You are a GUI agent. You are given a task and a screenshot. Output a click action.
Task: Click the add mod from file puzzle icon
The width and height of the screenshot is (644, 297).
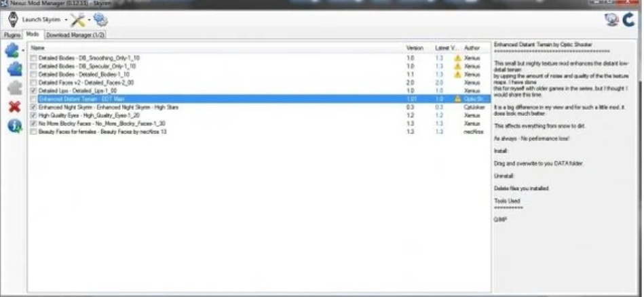click(12, 50)
